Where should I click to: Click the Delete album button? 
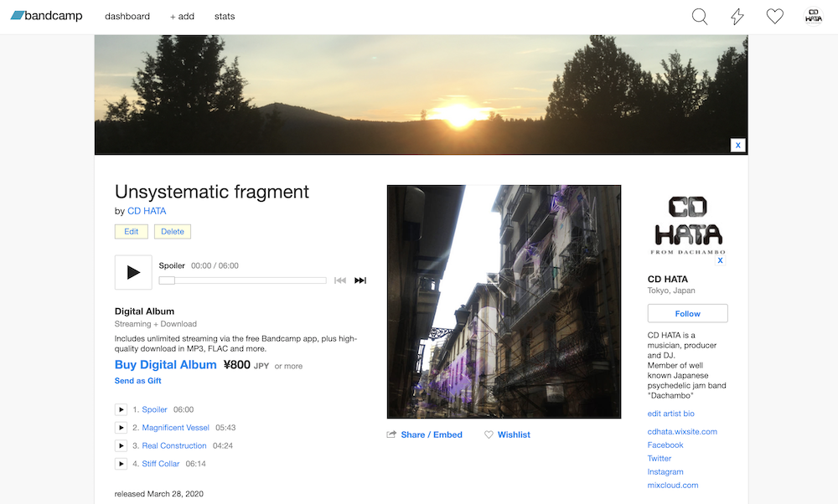coord(172,232)
